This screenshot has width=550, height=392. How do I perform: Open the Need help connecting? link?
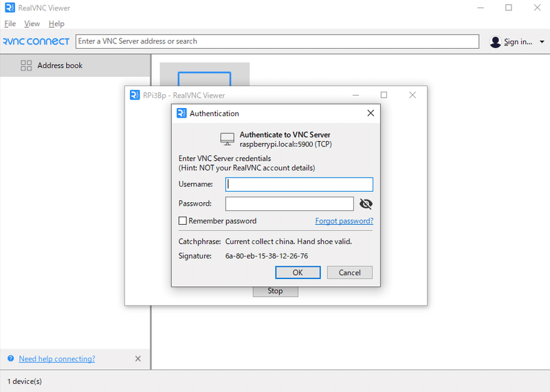click(57, 359)
